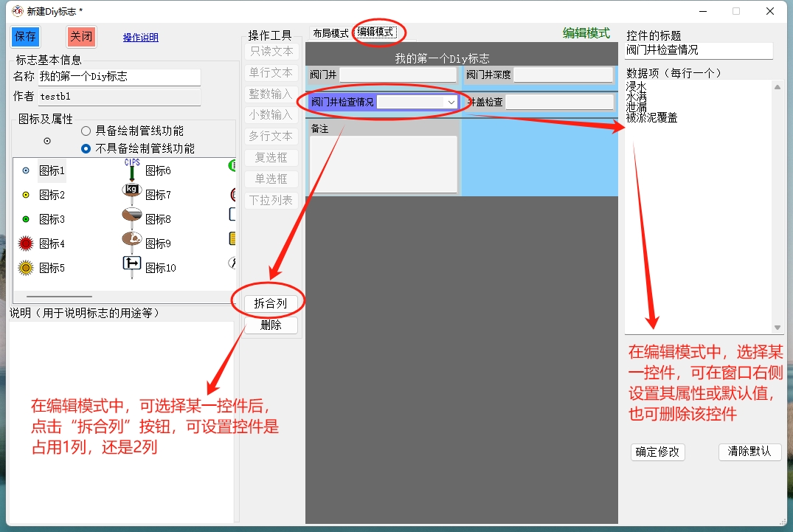Switch to the 布局模式 tab
The height and width of the screenshot is (532, 793).
(x=330, y=33)
